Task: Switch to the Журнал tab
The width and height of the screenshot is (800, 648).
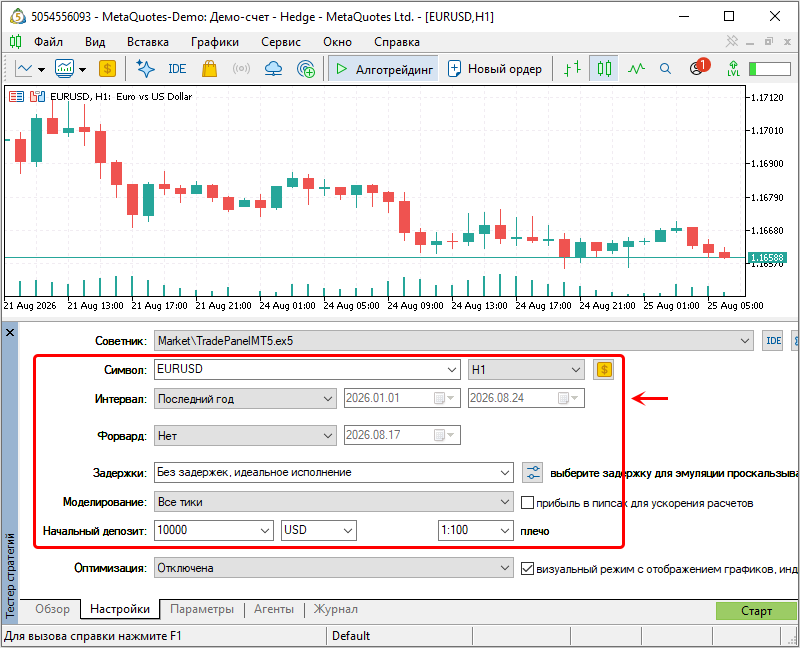Action: (335, 609)
